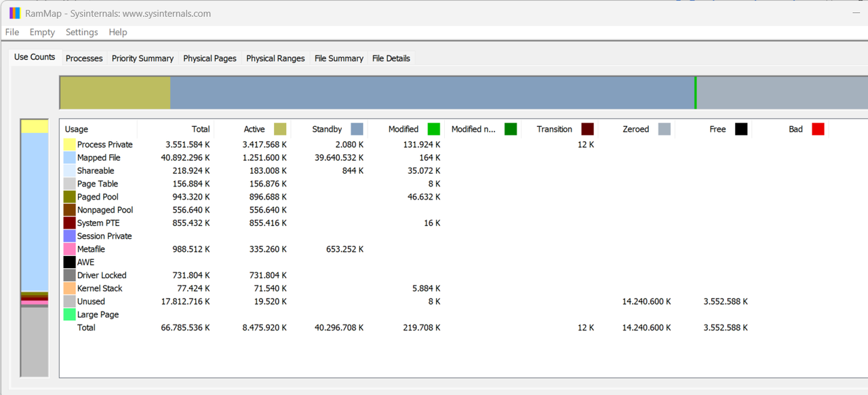
Task: Click the Free column black swatch
Action: (741, 129)
